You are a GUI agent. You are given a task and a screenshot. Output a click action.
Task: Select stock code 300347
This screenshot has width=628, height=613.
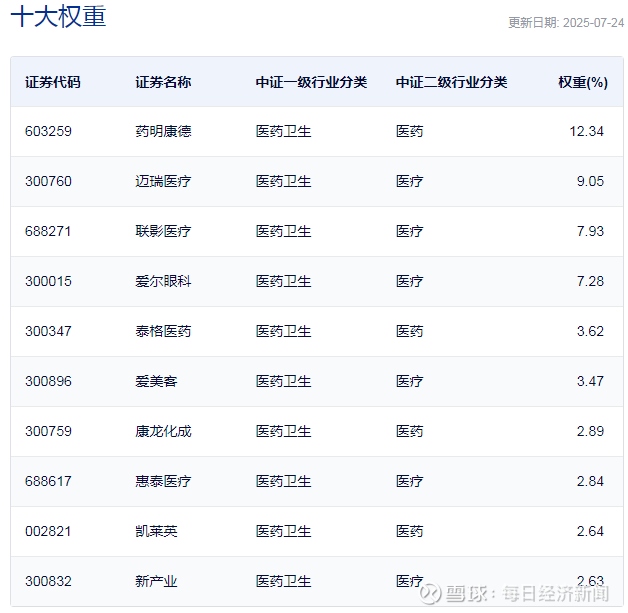48,332
